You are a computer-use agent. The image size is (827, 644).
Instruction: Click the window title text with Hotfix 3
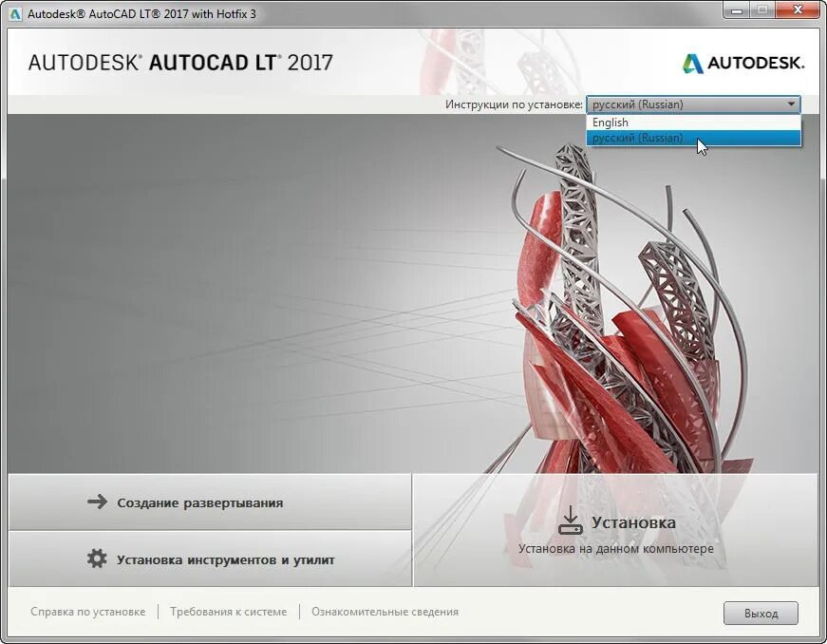click(x=141, y=13)
